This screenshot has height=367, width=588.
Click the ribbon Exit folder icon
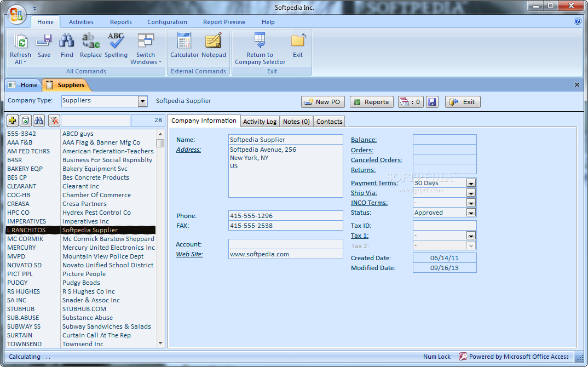[298, 45]
